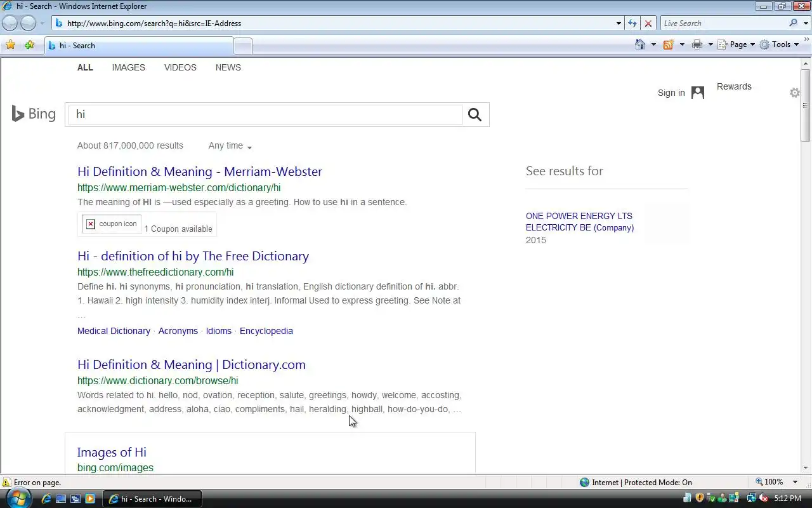Viewport: 812px width, 508px height.
Task: Open the Any time filter dropdown
Action: click(230, 146)
